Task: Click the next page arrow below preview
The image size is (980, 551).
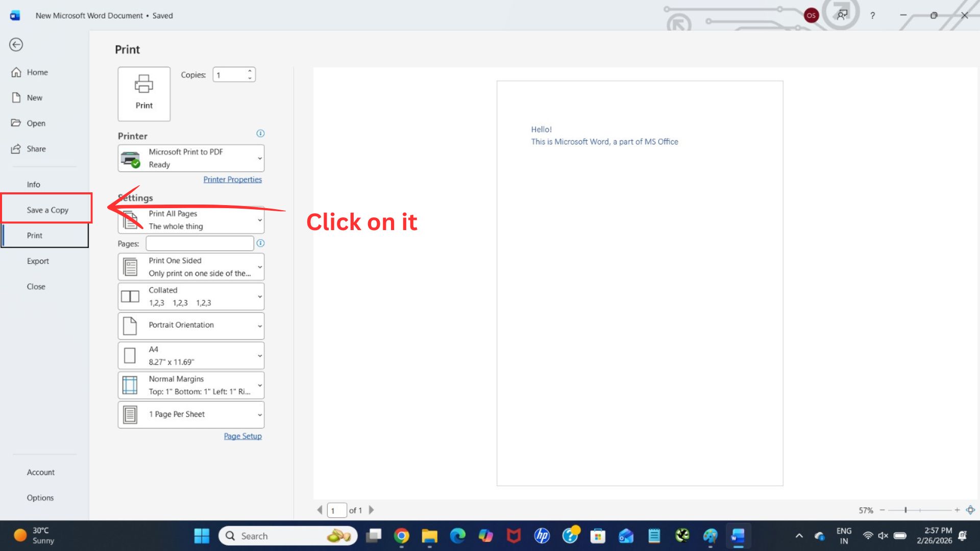Action: (x=372, y=510)
